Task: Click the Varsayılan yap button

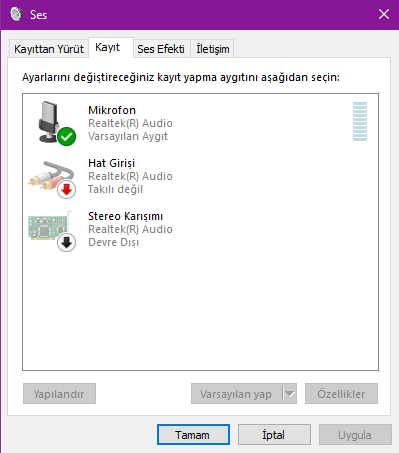Action: point(236,394)
